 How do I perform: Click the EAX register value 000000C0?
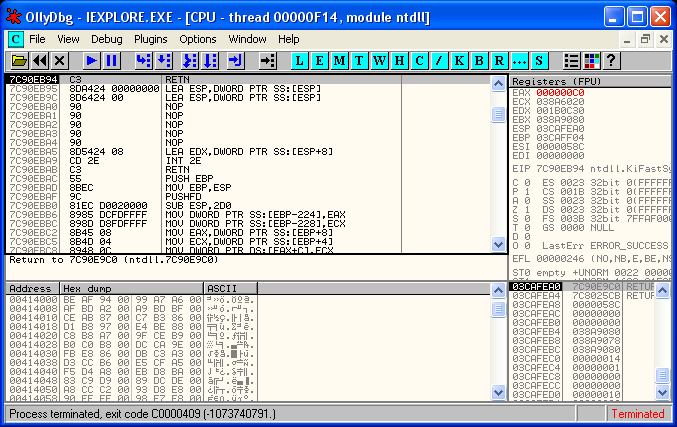(560, 93)
